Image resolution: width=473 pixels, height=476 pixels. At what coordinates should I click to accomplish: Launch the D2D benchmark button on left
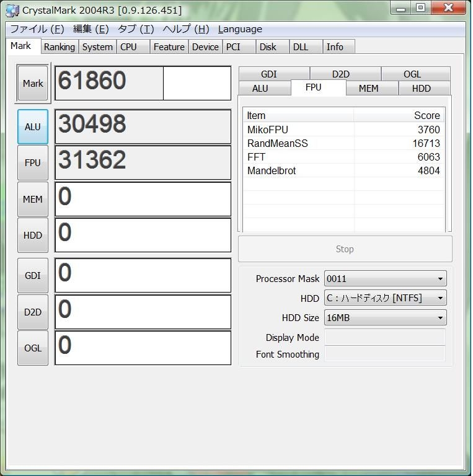click(33, 312)
